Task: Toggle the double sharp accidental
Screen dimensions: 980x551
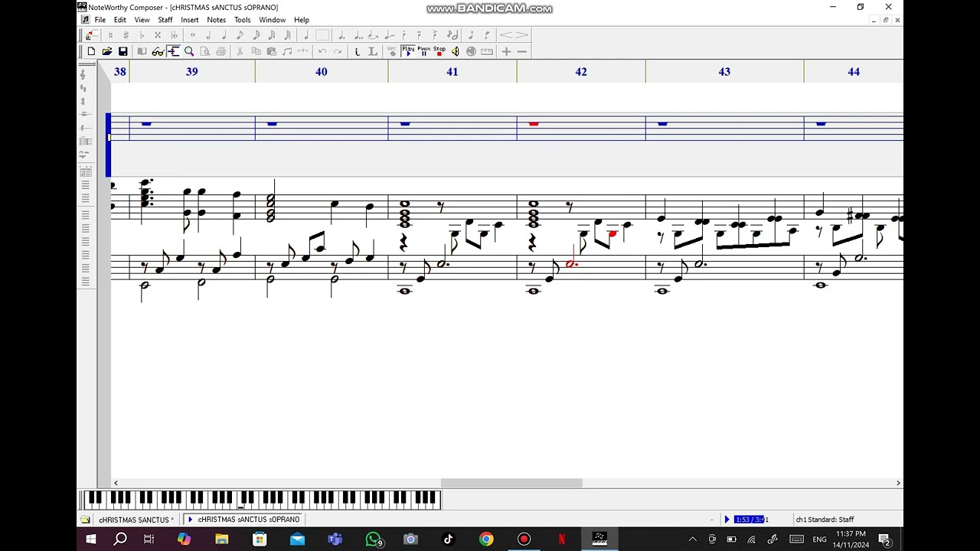Action: (158, 34)
